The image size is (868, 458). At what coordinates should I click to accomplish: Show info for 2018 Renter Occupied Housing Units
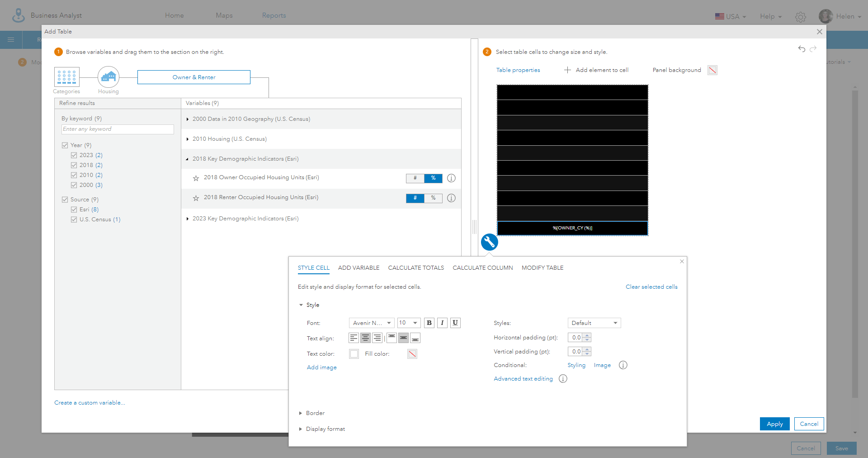point(451,198)
